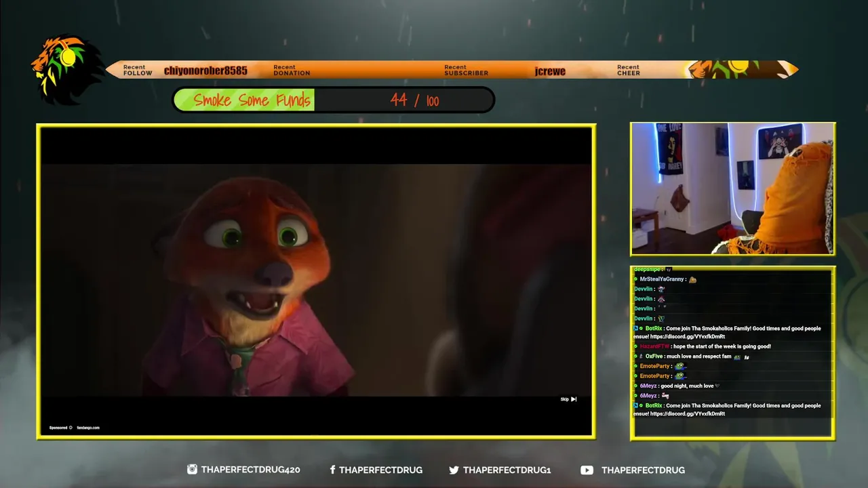Click the Recent Cheer label

pyautogui.click(x=629, y=70)
